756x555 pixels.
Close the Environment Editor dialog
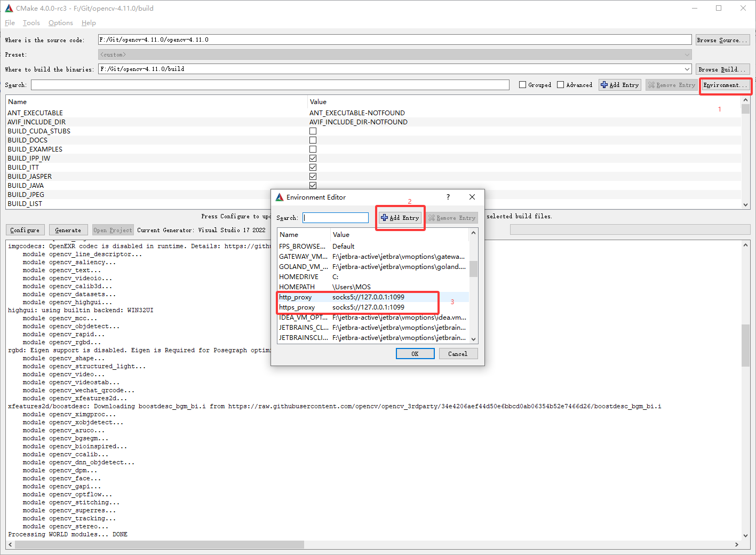coord(472,197)
